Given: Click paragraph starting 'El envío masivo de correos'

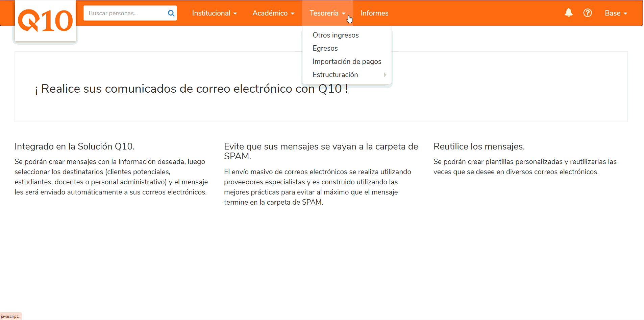Looking at the screenshot, I should tap(318, 187).
